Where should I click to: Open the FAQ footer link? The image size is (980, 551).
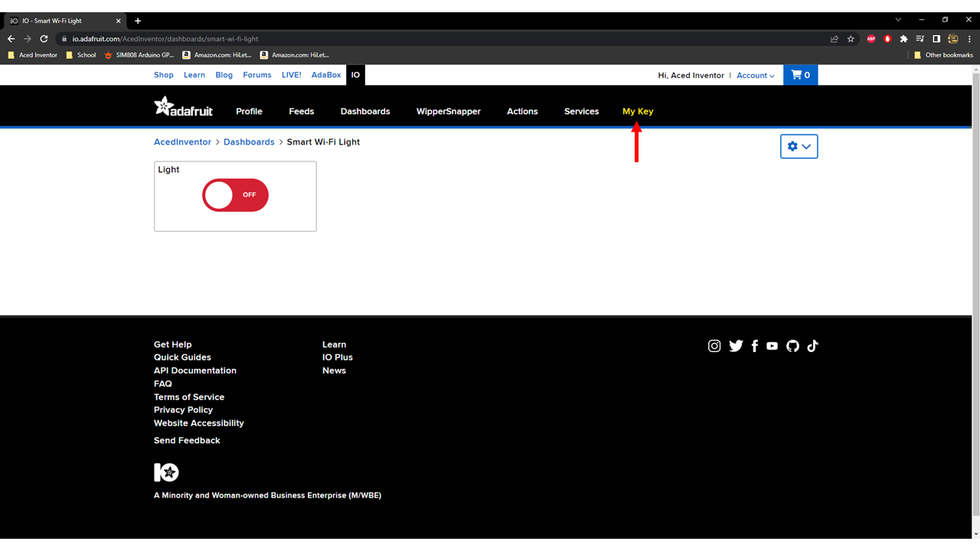point(163,383)
